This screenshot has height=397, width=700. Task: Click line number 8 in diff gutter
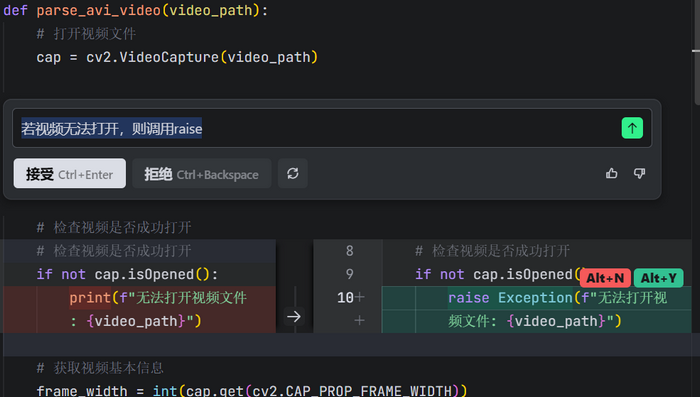tap(350, 251)
